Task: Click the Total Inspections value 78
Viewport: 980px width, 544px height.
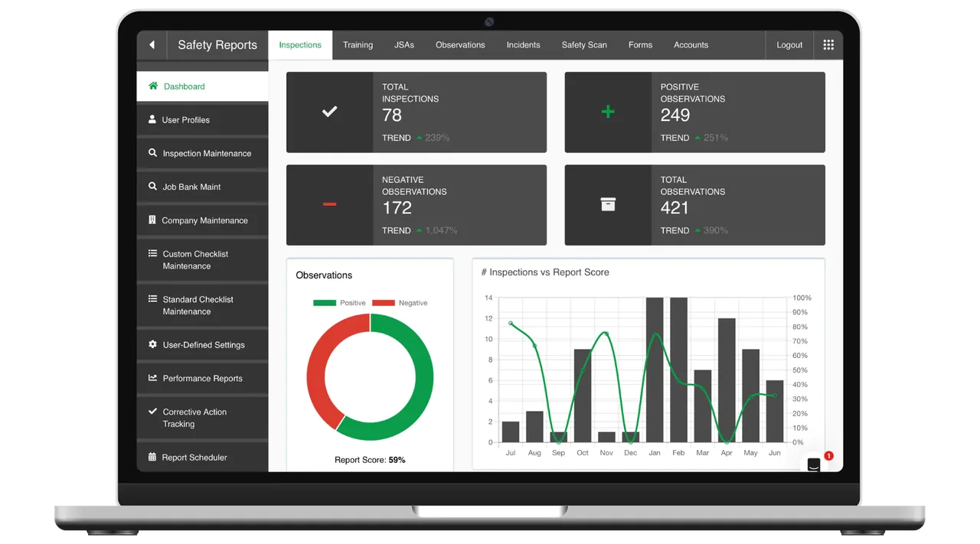Action: (392, 116)
